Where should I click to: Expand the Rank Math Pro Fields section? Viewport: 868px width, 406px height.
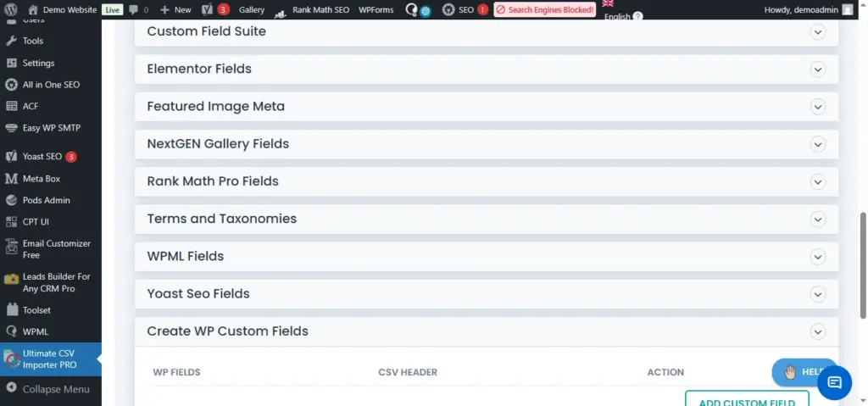818,181
